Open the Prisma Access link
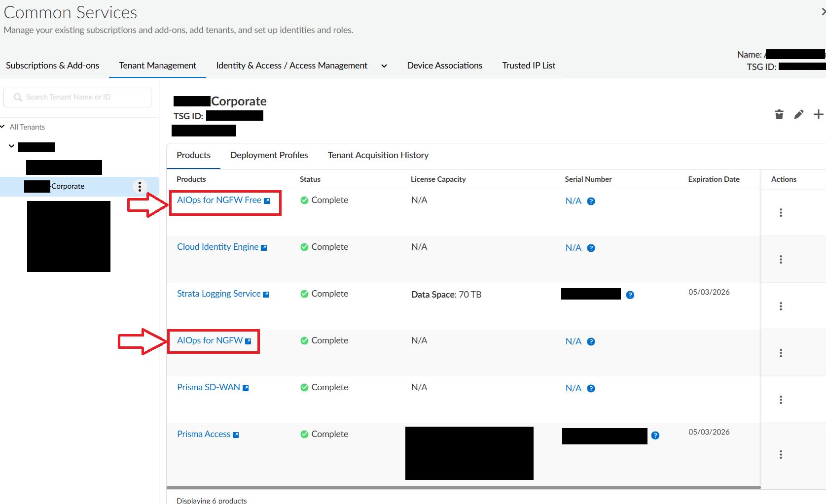Viewport: 826px width, 504px height. [x=204, y=434]
